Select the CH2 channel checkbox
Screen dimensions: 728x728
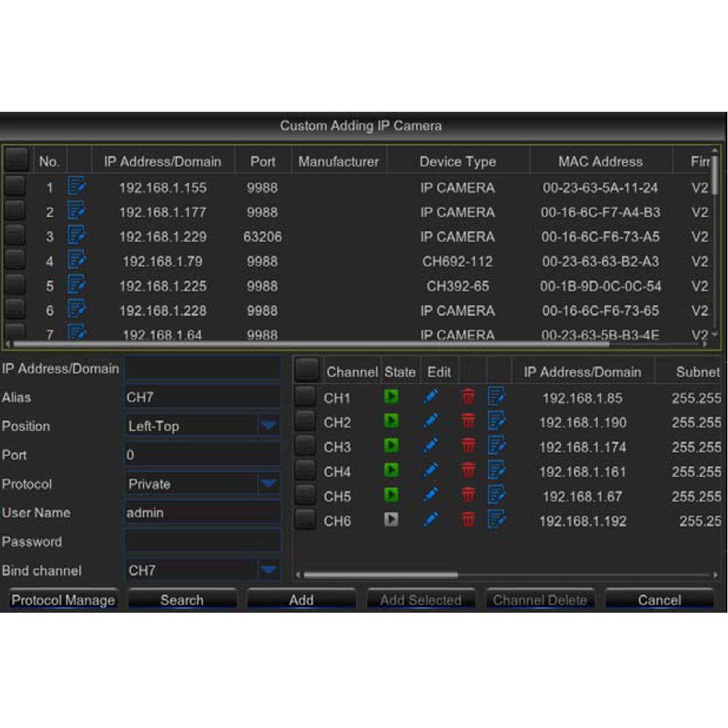(307, 422)
